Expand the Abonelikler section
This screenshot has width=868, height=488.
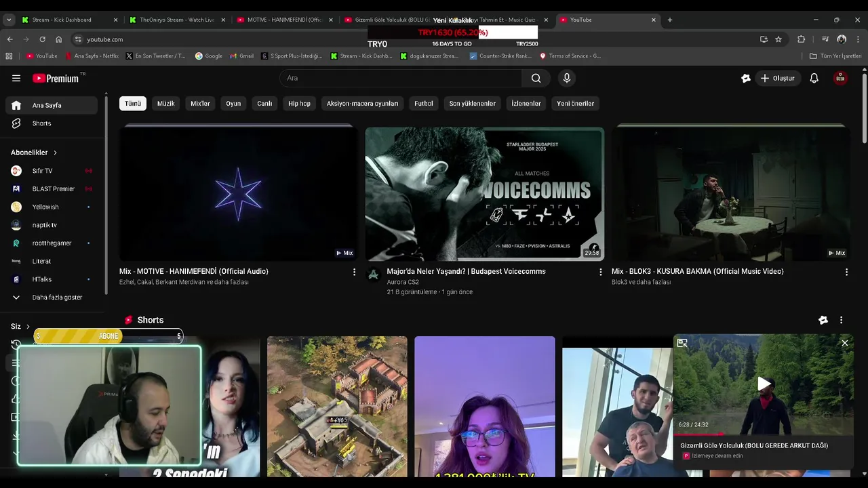coord(34,152)
